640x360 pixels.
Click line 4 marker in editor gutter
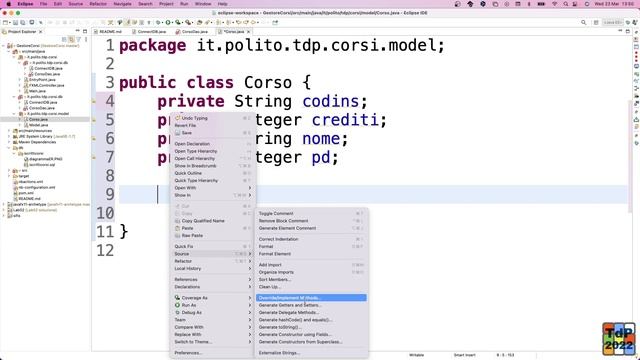(94, 101)
